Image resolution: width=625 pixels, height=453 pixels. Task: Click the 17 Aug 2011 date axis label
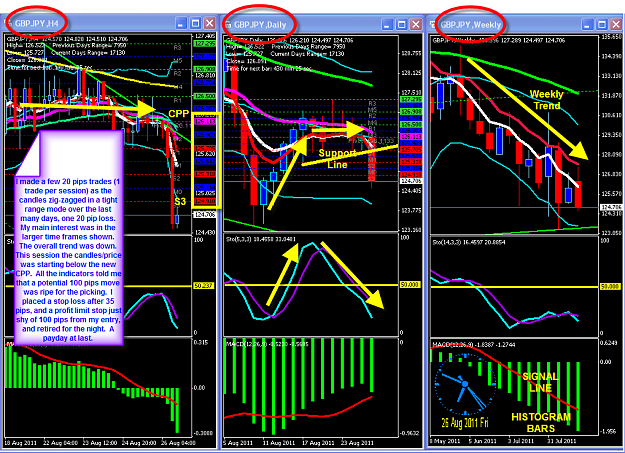(318, 443)
